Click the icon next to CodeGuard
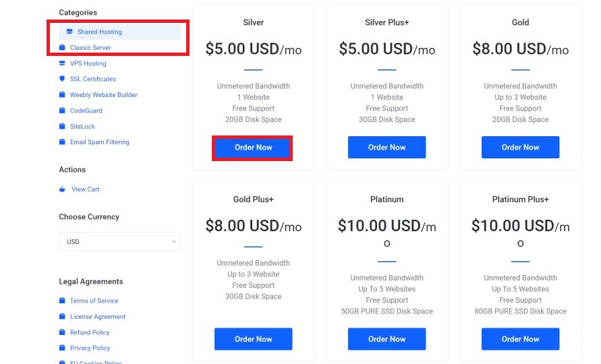This screenshot has width=601, height=364. click(62, 111)
